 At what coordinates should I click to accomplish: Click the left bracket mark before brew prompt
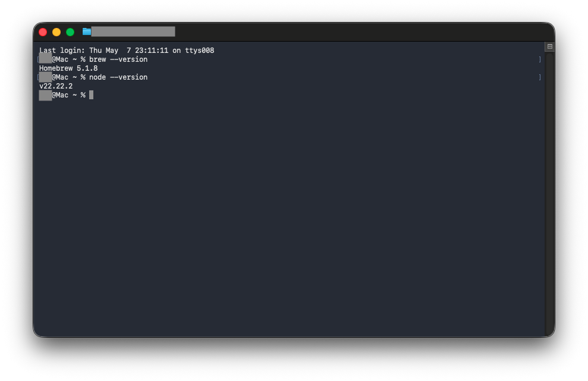[x=38, y=59]
